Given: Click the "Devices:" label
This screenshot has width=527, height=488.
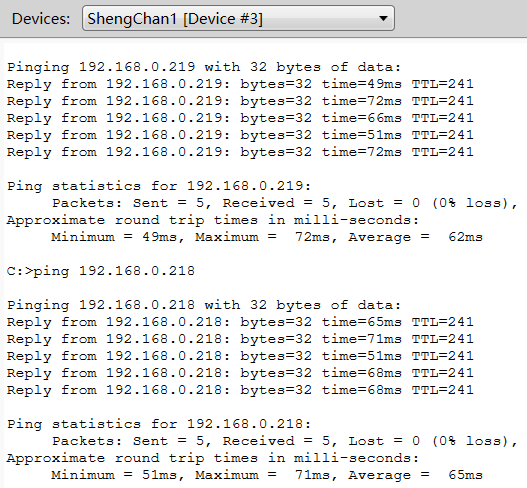Looking at the screenshot, I should click(41, 18).
